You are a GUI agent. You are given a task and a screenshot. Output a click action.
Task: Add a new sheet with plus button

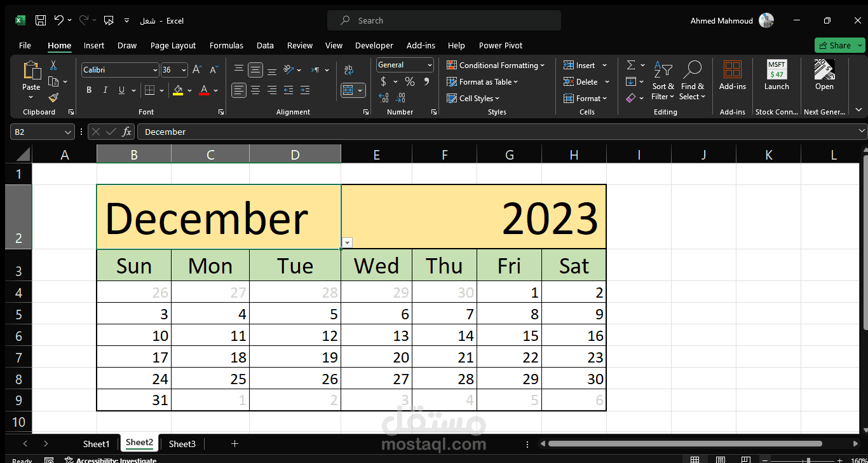(234, 443)
